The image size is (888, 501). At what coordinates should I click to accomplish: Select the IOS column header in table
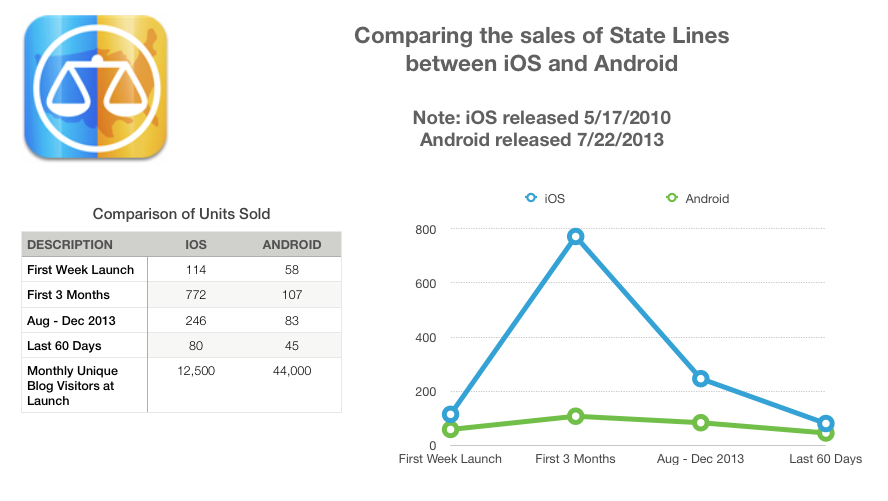click(197, 245)
